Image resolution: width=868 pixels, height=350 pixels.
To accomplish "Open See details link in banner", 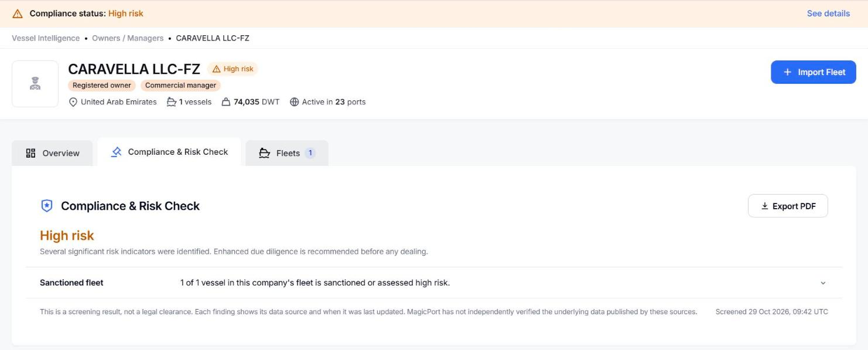I will [x=828, y=13].
